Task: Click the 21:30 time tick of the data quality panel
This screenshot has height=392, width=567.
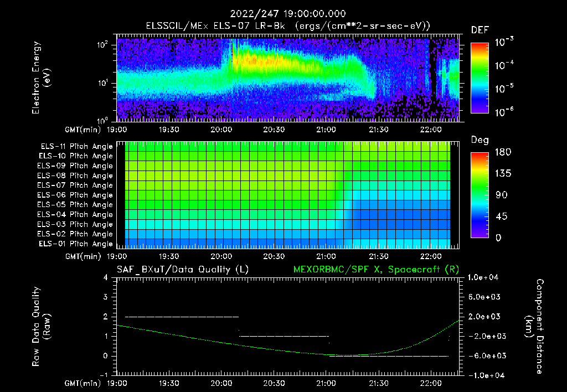Action: [x=379, y=383]
